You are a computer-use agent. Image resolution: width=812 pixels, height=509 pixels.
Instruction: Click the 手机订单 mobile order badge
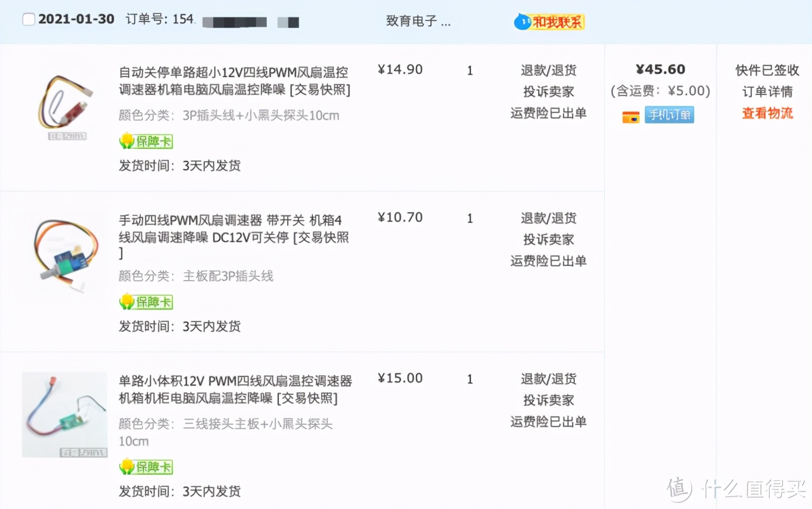tap(669, 114)
